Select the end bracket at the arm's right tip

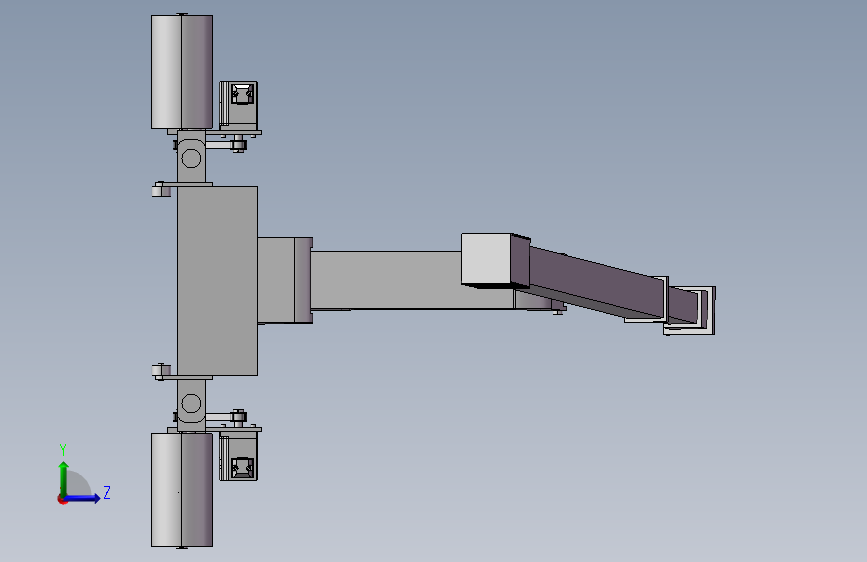(691, 310)
